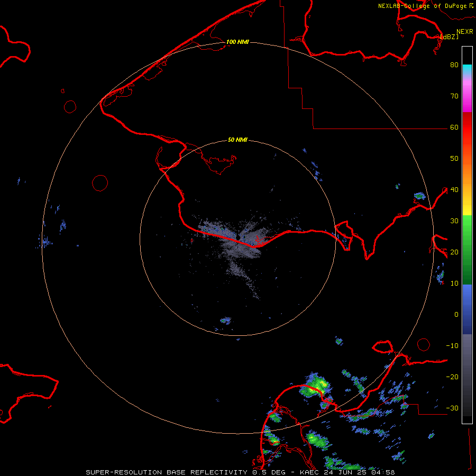Image resolution: width=476 pixels, height=476 pixels.
Task: Click the KAEC timestamp caption at the bottom
Action: click(x=241, y=472)
